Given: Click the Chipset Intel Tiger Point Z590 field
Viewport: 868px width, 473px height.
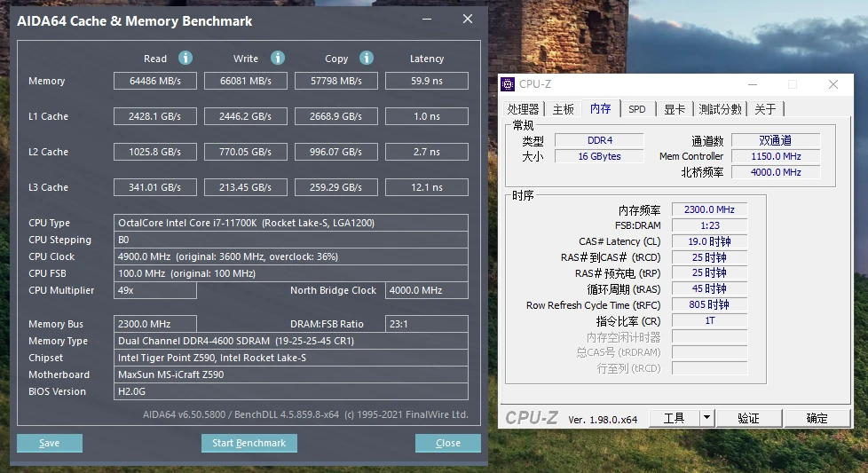Looking at the screenshot, I should pyautogui.click(x=291, y=358).
